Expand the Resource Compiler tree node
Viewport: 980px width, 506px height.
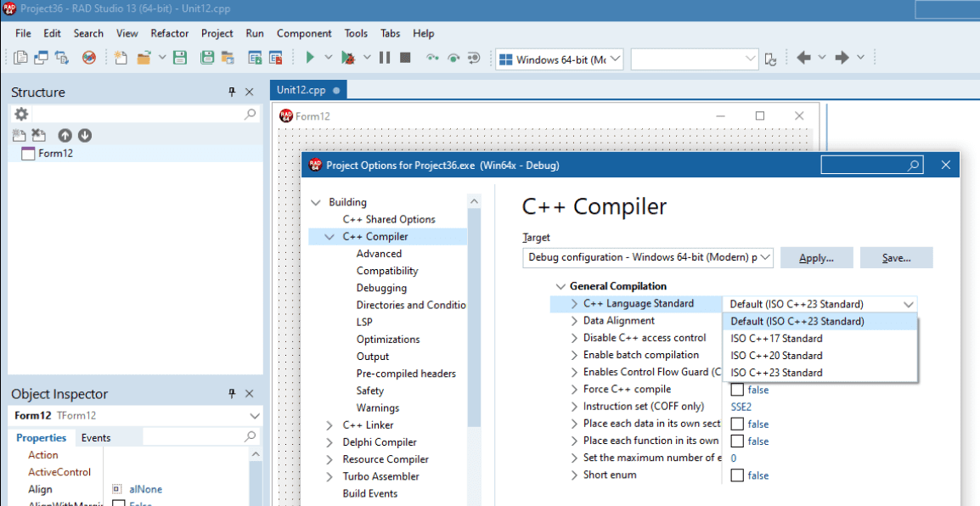[329, 459]
